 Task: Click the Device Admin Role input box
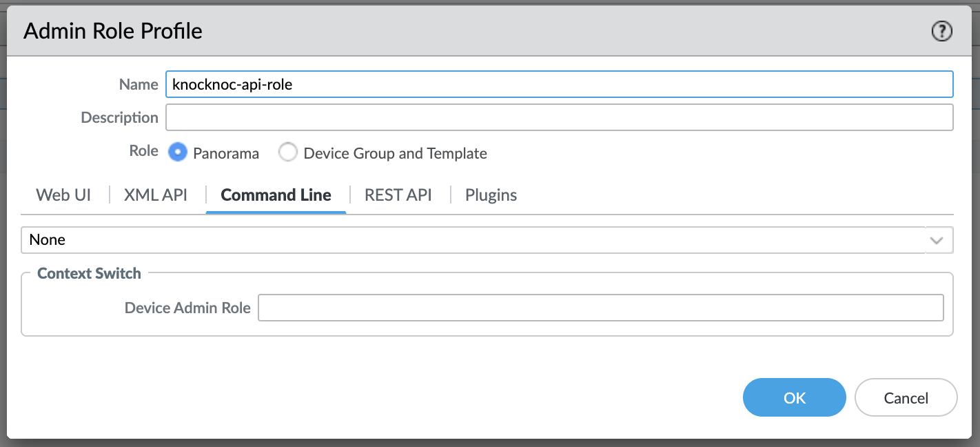600,308
